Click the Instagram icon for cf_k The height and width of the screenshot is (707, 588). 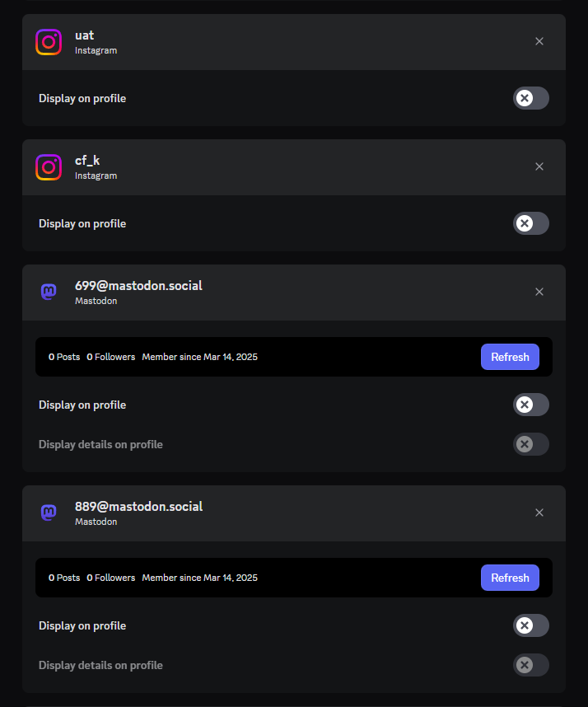pyautogui.click(x=49, y=167)
